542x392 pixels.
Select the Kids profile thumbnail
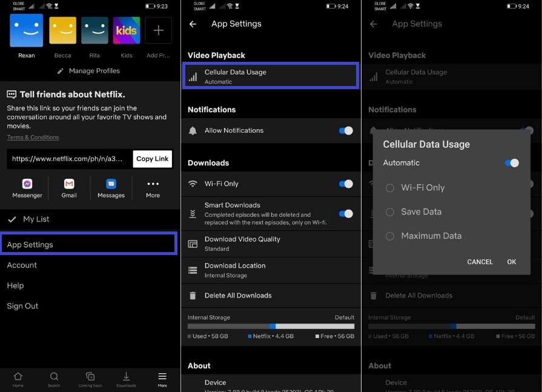pos(127,31)
